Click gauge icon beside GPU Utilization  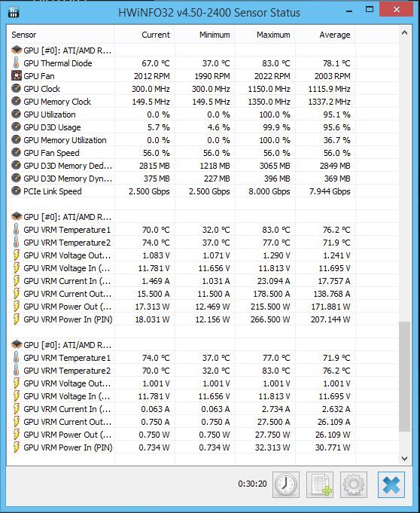pyautogui.click(x=16, y=114)
